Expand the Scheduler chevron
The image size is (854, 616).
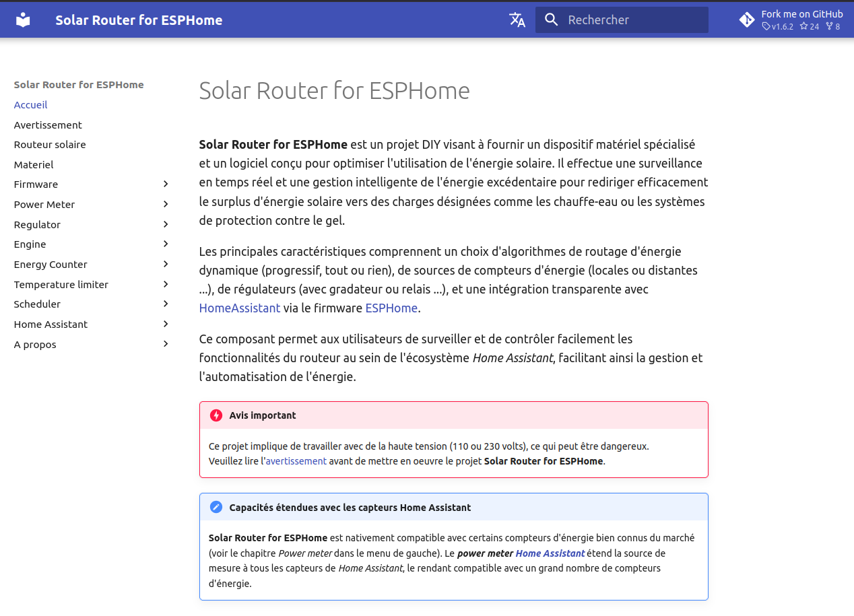pyautogui.click(x=166, y=304)
